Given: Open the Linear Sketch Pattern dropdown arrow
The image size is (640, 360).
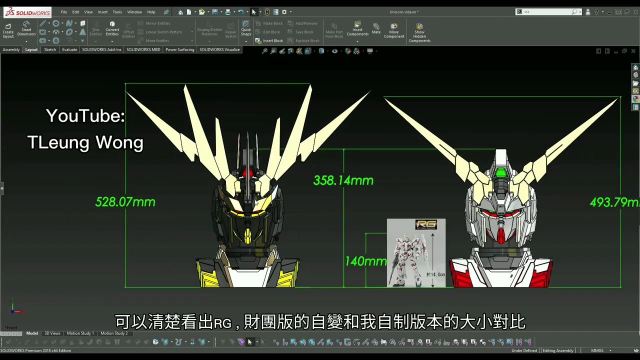Looking at the screenshot, I should (192, 32).
